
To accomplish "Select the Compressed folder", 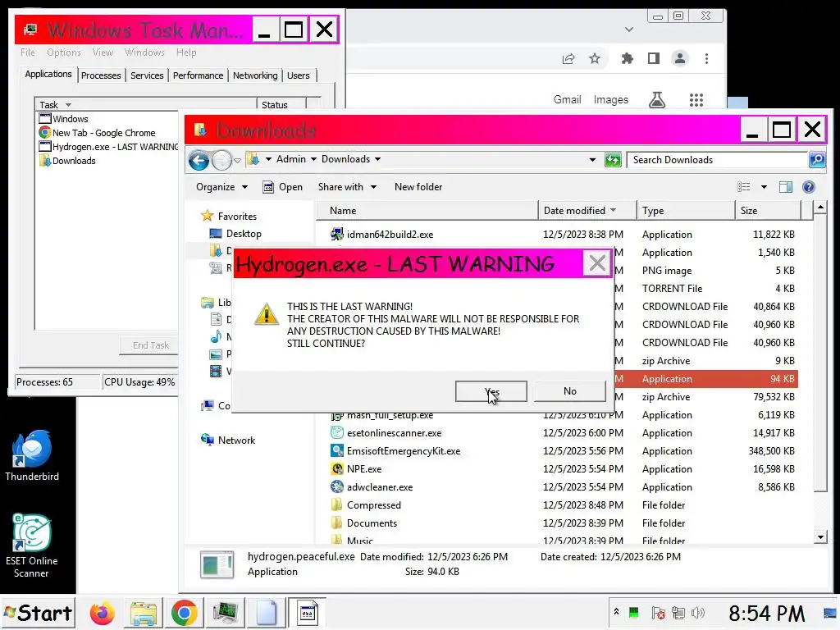I will click(373, 505).
